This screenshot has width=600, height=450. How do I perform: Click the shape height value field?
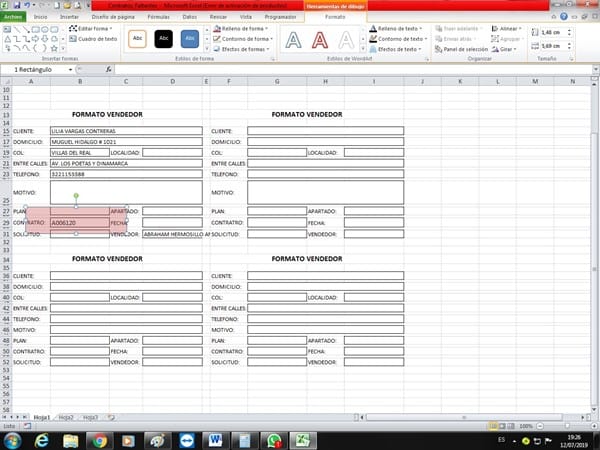pyautogui.click(x=553, y=33)
